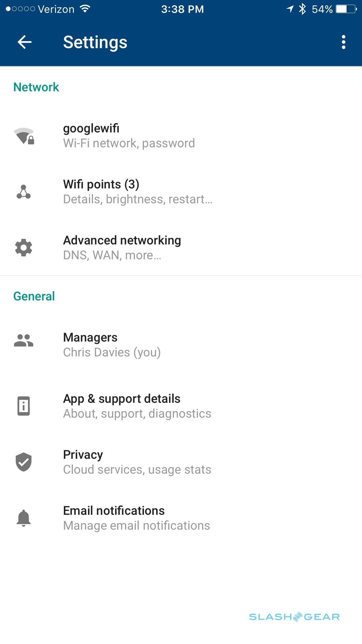The image size is (362, 644).
Task: Open Email notifications settings
Action: point(136,518)
